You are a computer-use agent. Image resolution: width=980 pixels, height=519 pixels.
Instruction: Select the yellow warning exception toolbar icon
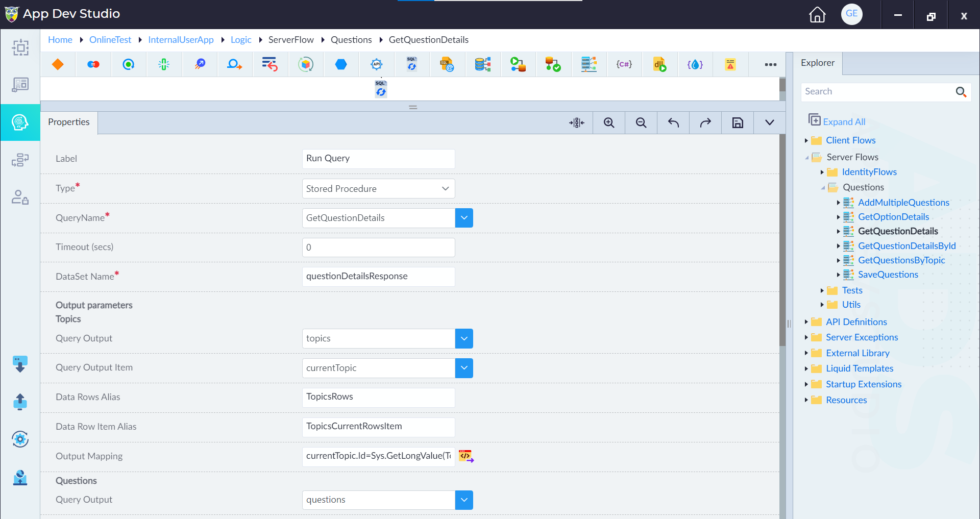click(730, 64)
